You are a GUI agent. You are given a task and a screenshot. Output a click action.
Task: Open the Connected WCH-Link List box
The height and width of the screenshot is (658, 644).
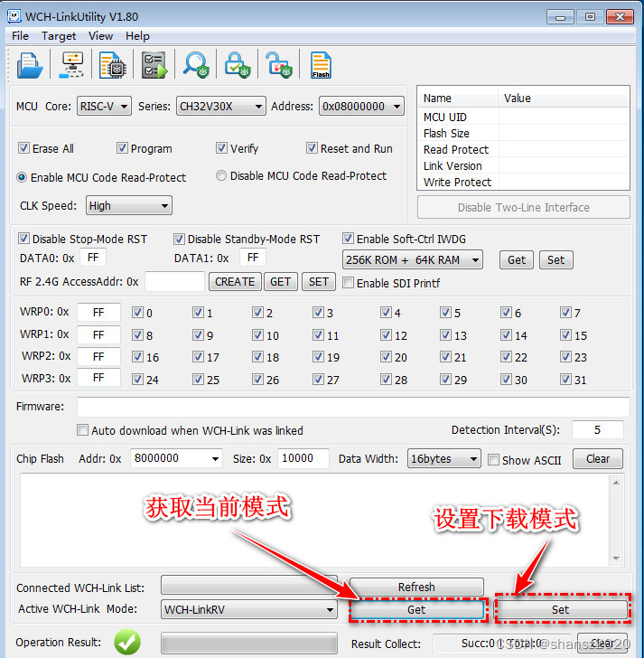click(249, 586)
